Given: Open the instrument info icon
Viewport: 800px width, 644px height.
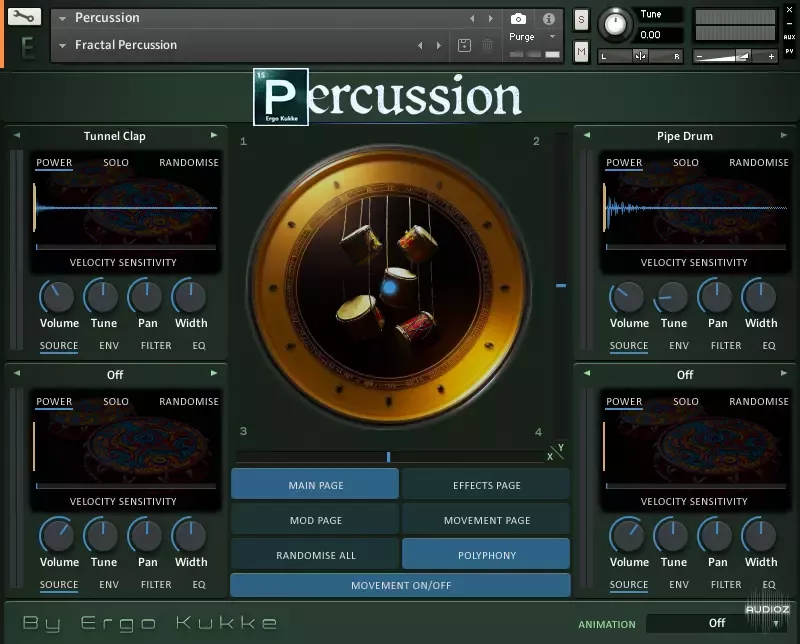Looking at the screenshot, I should [548, 19].
